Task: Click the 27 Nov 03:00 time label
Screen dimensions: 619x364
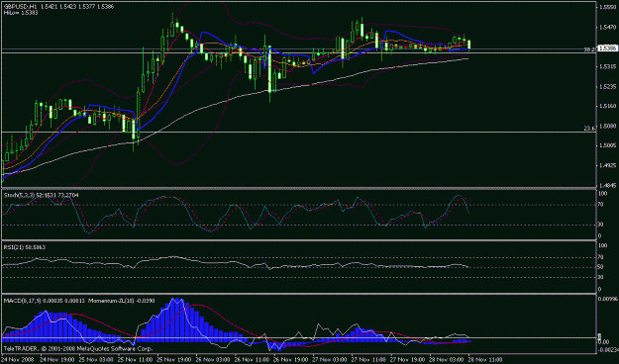Action: (x=328, y=360)
